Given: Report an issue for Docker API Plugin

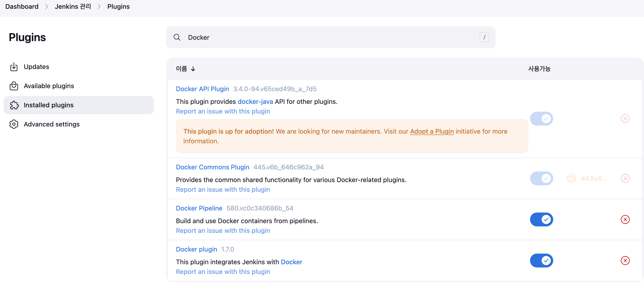Looking at the screenshot, I should point(223,111).
